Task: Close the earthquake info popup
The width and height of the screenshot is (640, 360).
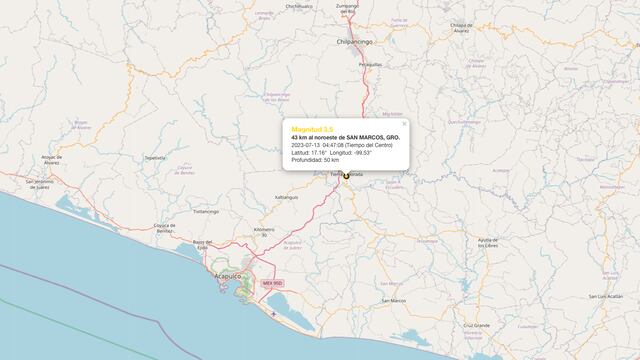Action: [x=404, y=124]
